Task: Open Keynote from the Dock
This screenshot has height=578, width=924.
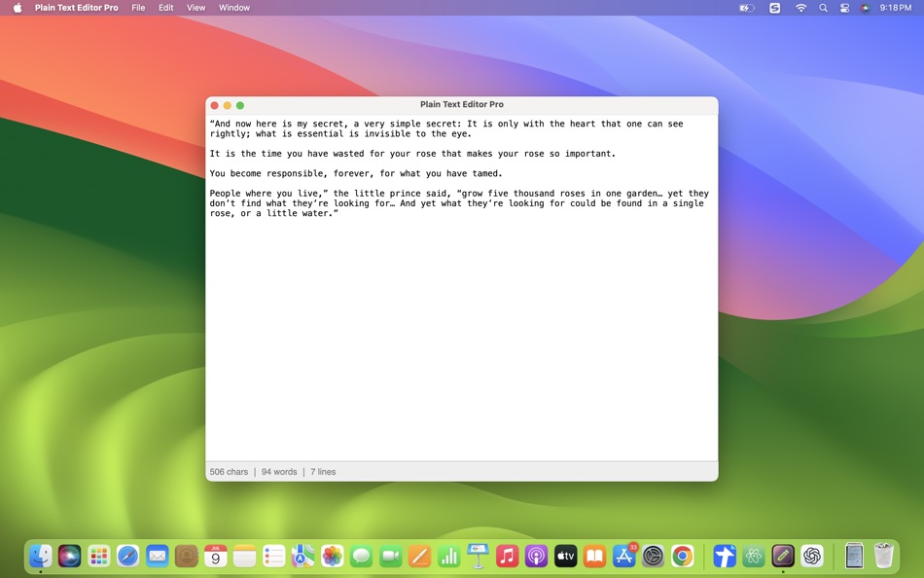Action: (x=478, y=556)
